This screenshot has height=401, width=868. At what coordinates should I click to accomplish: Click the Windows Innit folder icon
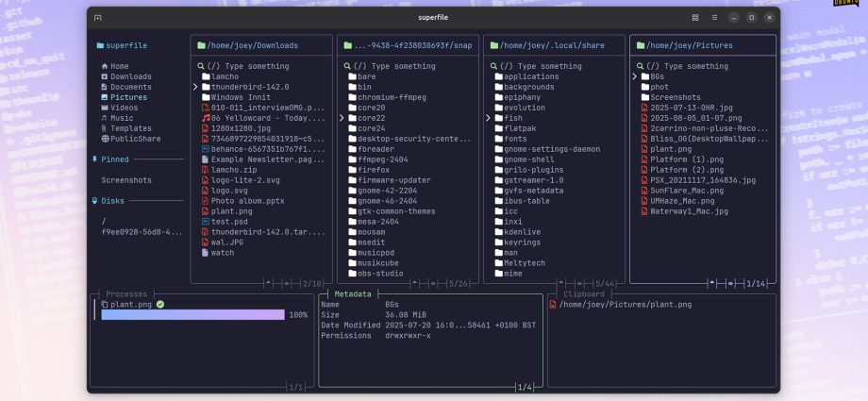tap(206, 97)
